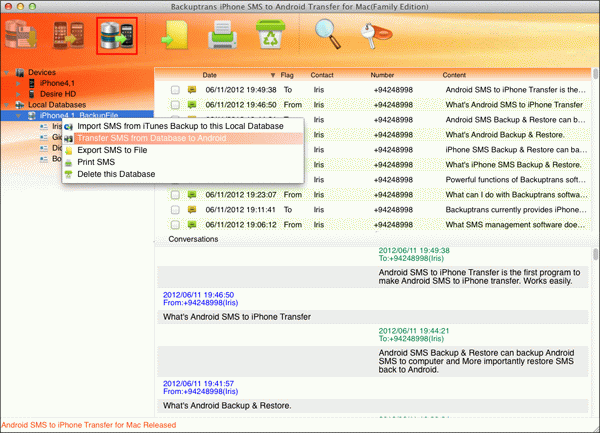Click the conversation bubble "What's Android Backup & Restore."
This screenshot has width=600, height=433.
click(x=372, y=405)
